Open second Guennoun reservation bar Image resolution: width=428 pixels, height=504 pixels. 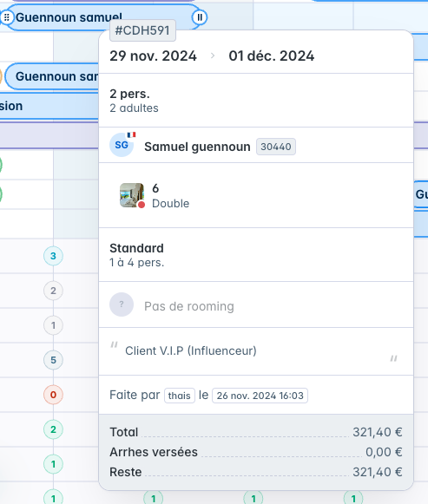pos(52,76)
